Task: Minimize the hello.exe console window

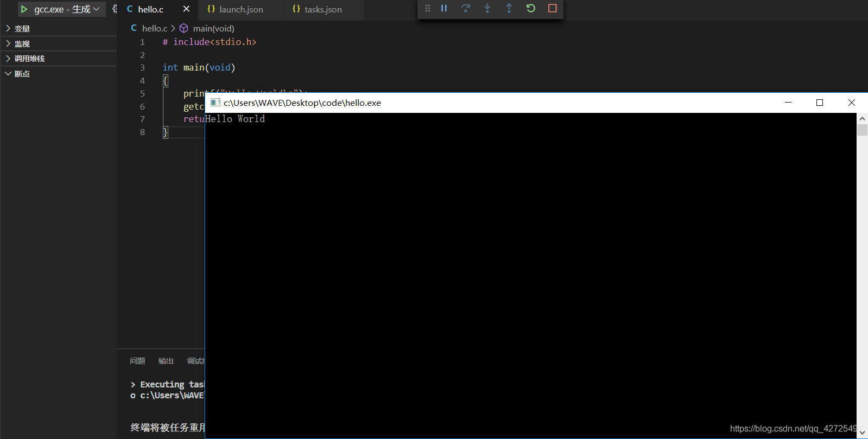Action: pyautogui.click(x=788, y=103)
